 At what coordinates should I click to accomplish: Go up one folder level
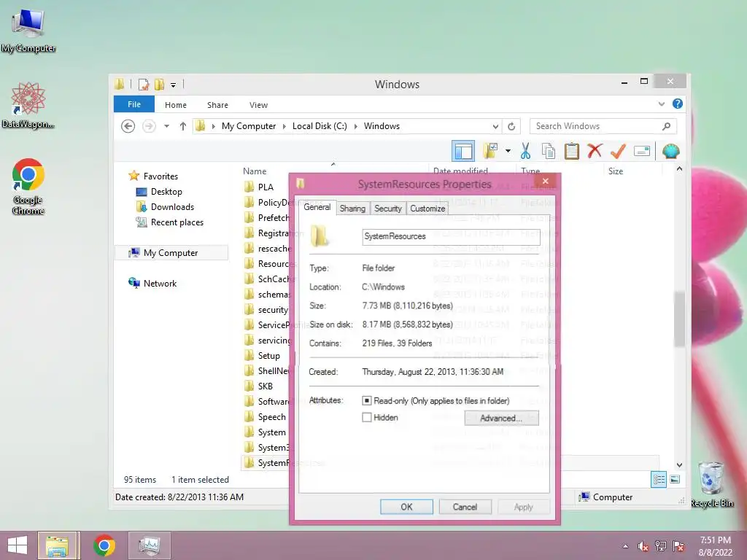point(183,126)
